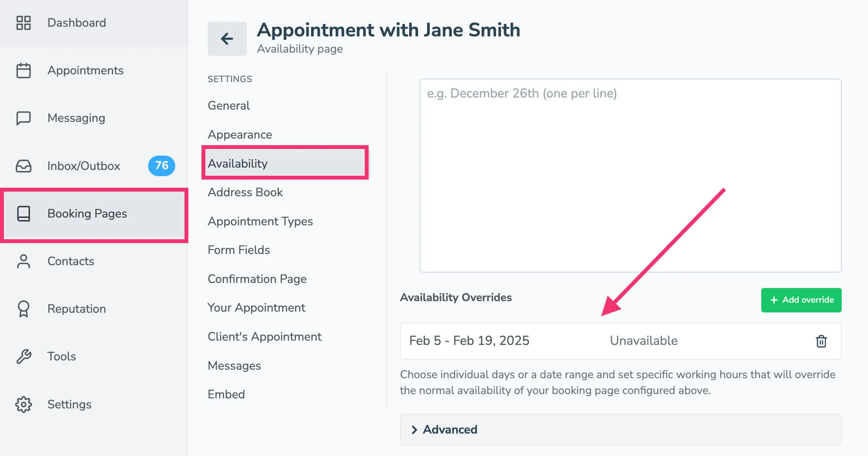Open Inbox/Outbox via the tray icon

(24, 166)
